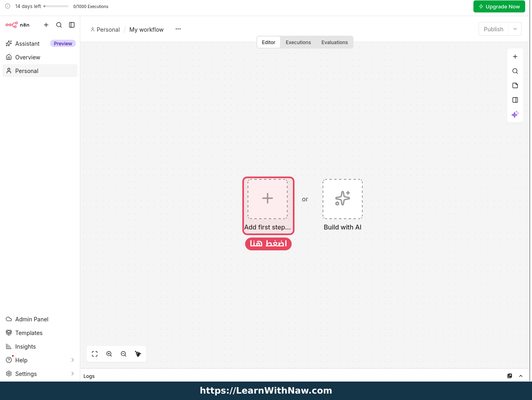Add a sticky note from right toolbar
This screenshot has width=532, height=400.
tap(515, 85)
